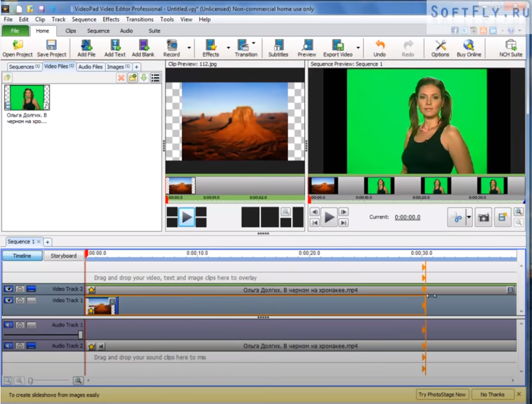This screenshot has width=532, height=404.
Task: Toggle the lock on Audio Track 2
Action: tap(20, 346)
